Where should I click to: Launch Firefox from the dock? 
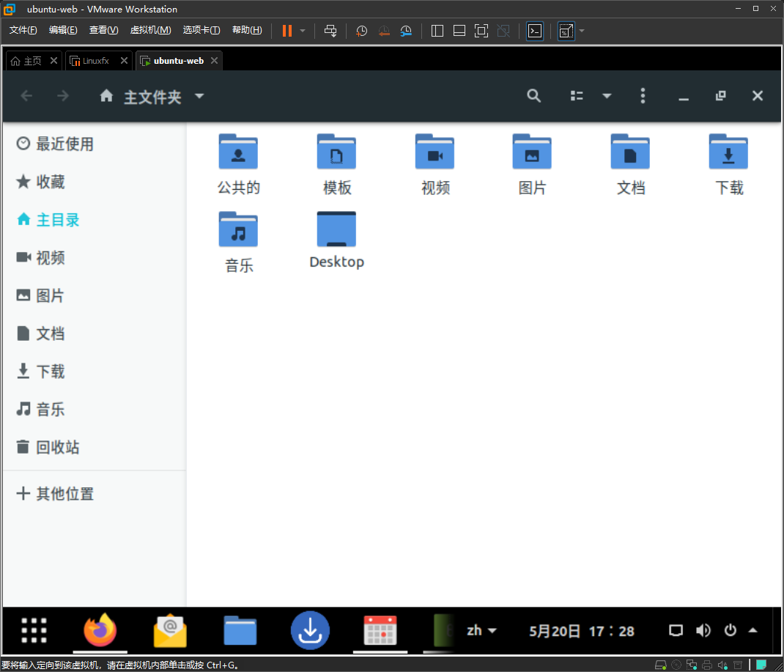(100, 630)
